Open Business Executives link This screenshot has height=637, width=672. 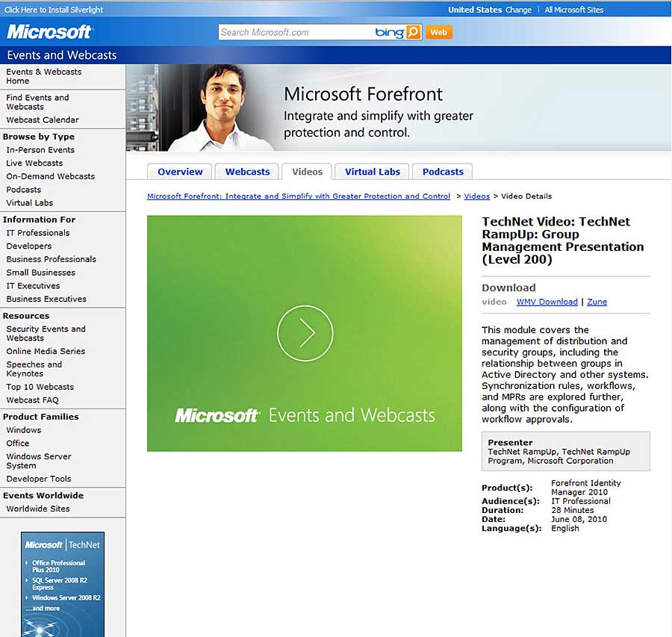click(x=46, y=299)
